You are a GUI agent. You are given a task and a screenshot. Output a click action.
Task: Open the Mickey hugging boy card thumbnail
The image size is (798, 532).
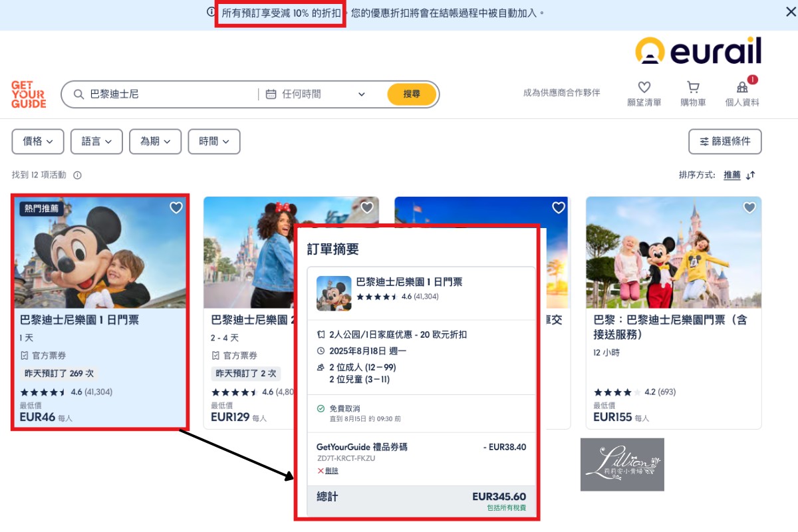[x=100, y=253]
